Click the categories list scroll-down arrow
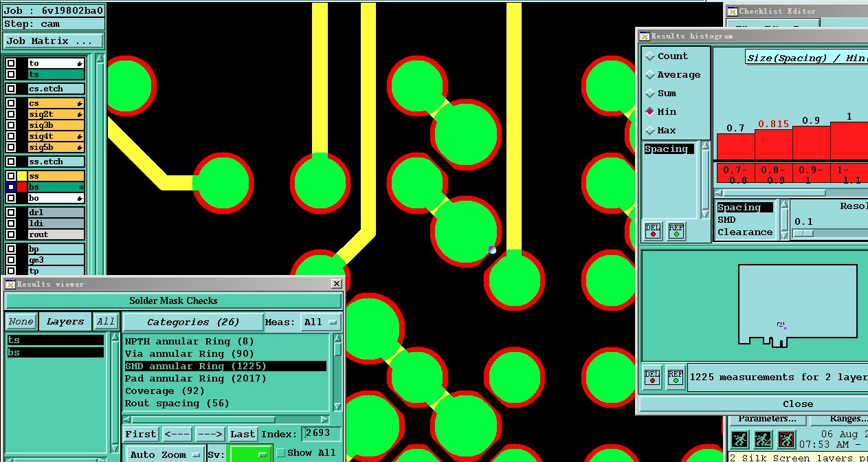 [337, 406]
